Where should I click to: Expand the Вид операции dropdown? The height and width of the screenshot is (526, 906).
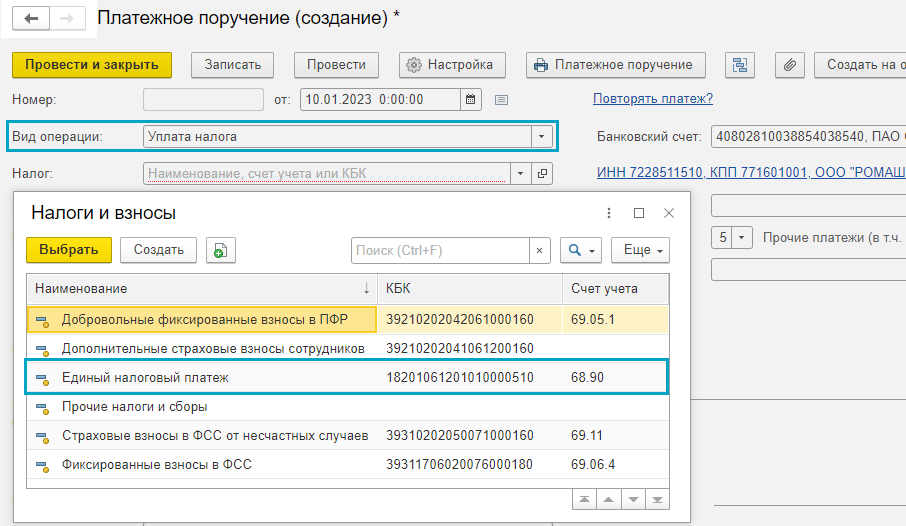[x=541, y=136]
